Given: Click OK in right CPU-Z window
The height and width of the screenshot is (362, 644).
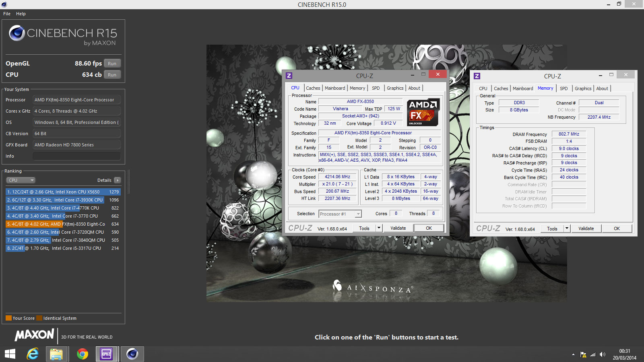Looking at the screenshot, I should (617, 228).
